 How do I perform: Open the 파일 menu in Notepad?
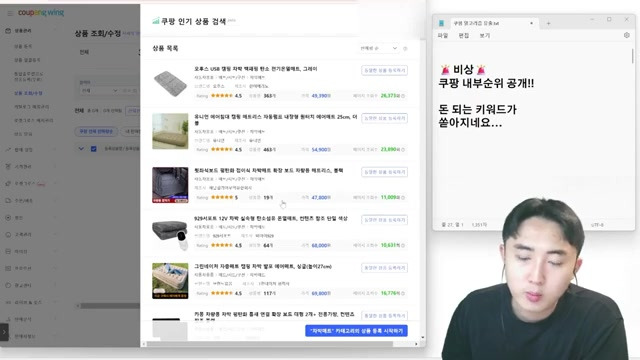[443, 36]
